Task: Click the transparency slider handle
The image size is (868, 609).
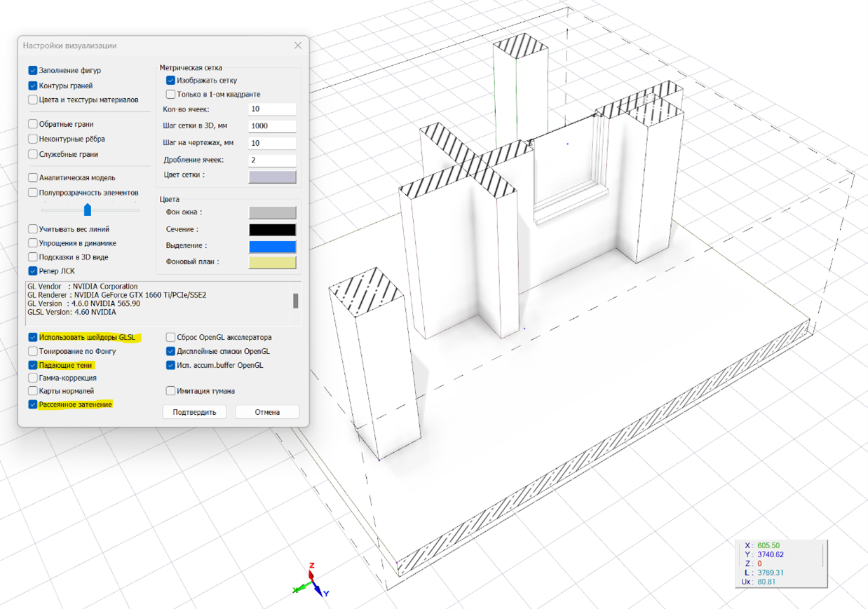Action: (88, 210)
